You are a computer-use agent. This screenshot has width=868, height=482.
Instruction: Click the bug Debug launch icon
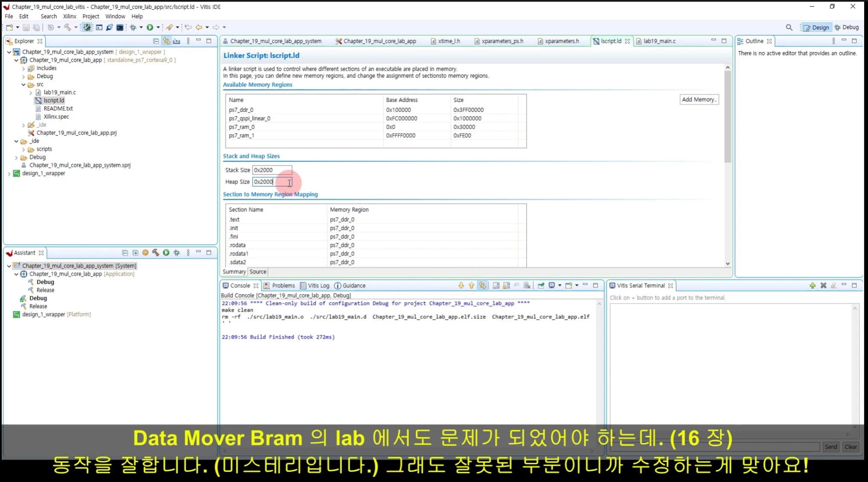133,27
